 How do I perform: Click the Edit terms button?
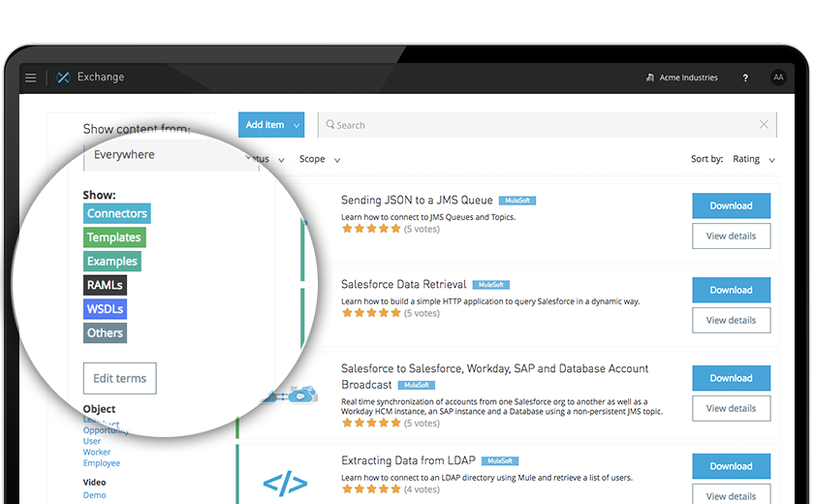pyautogui.click(x=120, y=378)
